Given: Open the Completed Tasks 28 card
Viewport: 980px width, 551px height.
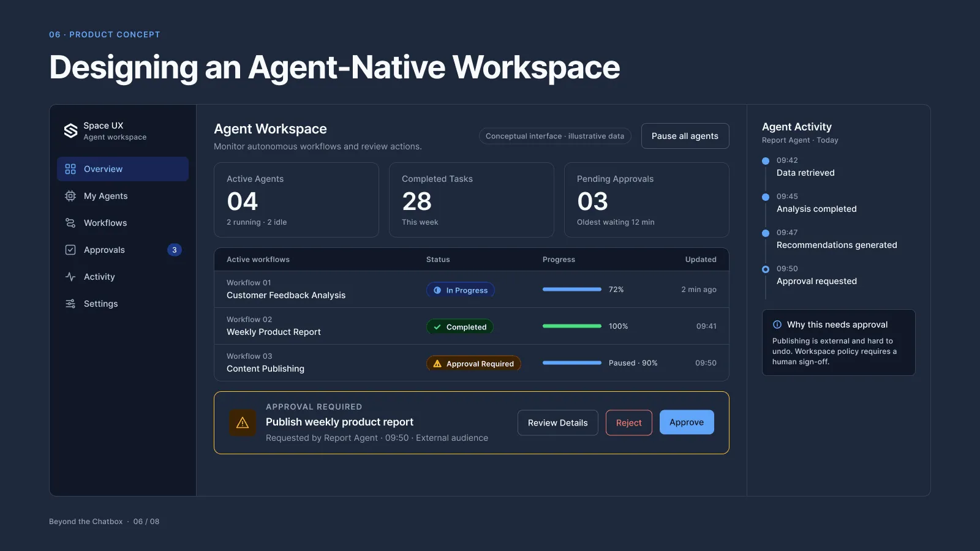Looking at the screenshot, I should 472,200.
